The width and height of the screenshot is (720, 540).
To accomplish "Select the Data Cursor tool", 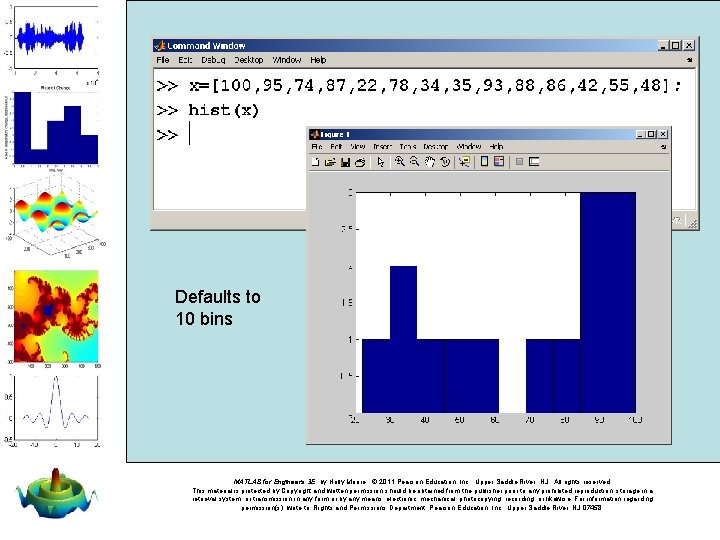I will (x=464, y=162).
